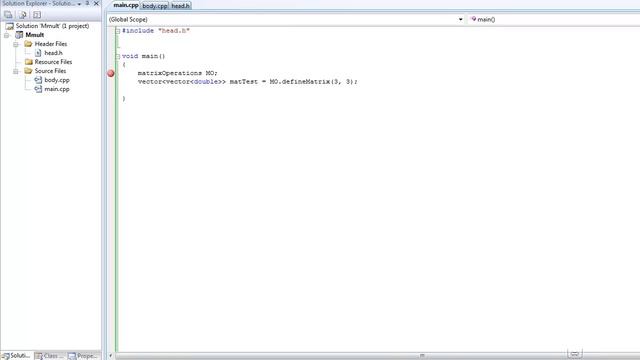
Task: Open the Global Scope dropdown
Action: 460,19
